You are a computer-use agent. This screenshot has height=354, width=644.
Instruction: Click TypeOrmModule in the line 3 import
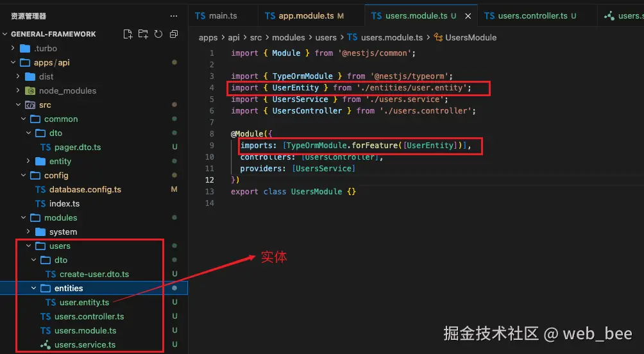tap(303, 76)
